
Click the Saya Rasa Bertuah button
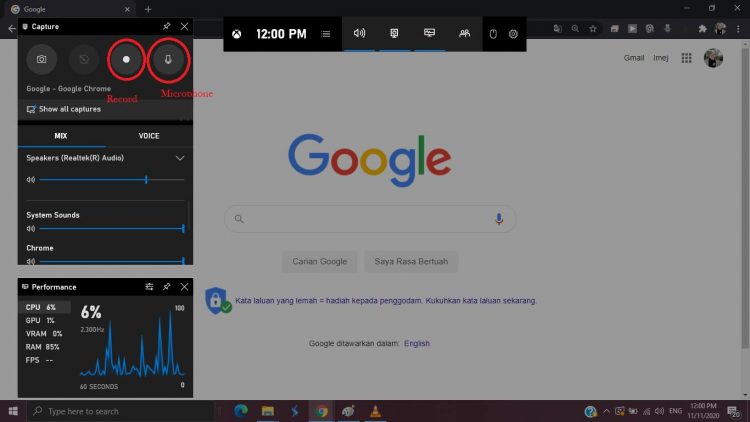click(x=411, y=261)
